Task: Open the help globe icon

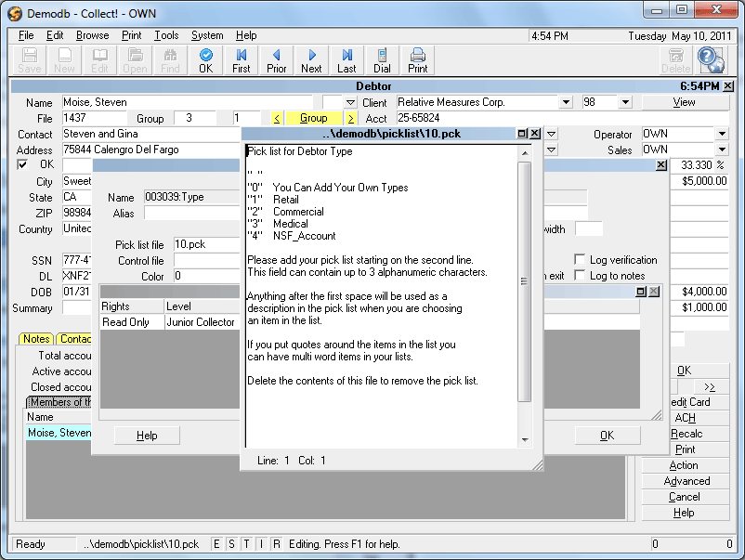Action: [711, 59]
